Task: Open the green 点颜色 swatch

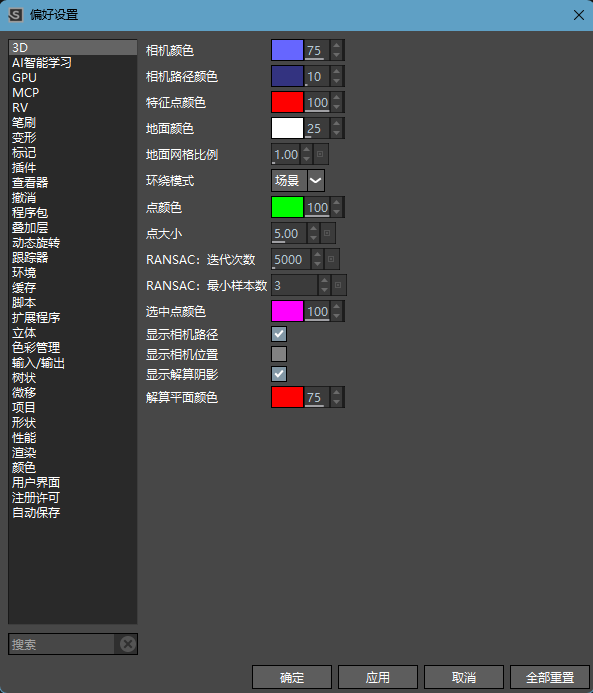Action: 287,207
